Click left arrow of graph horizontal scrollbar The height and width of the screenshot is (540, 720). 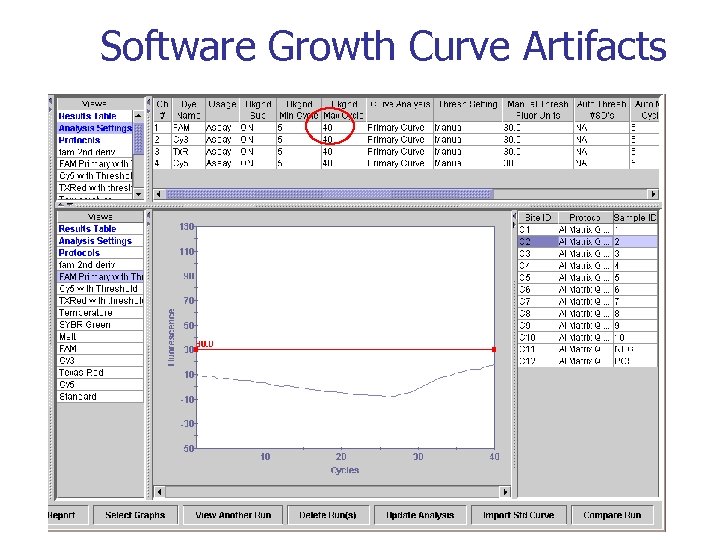click(159, 492)
